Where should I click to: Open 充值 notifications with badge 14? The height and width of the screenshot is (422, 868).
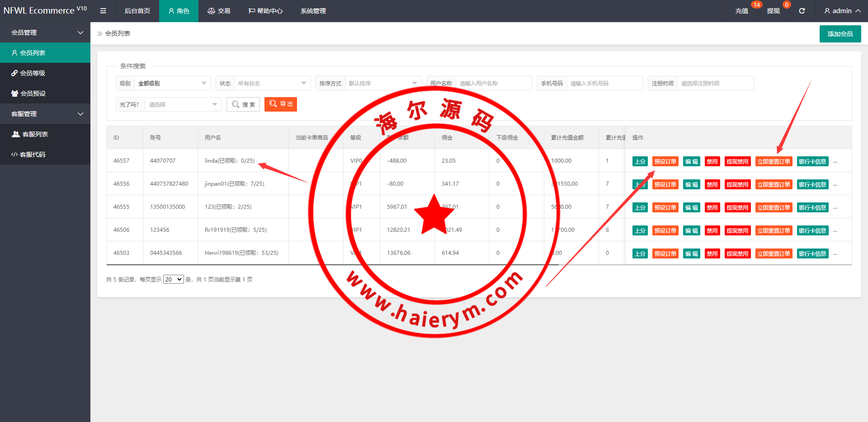tap(741, 11)
